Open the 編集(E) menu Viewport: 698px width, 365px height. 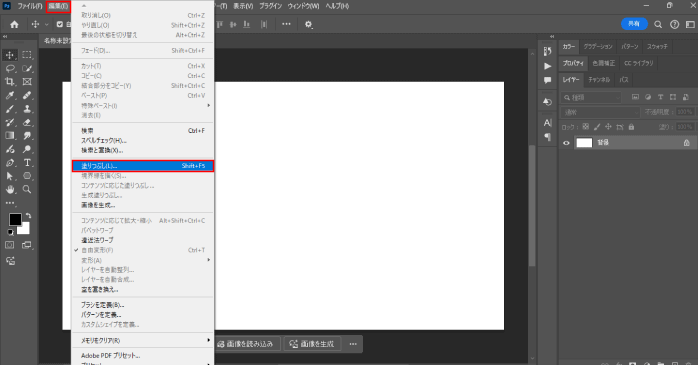pyautogui.click(x=58, y=6)
